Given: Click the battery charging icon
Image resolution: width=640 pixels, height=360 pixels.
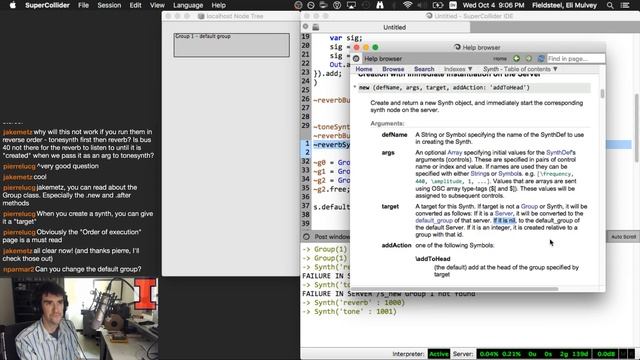Looking at the screenshot, I should 438,5.
